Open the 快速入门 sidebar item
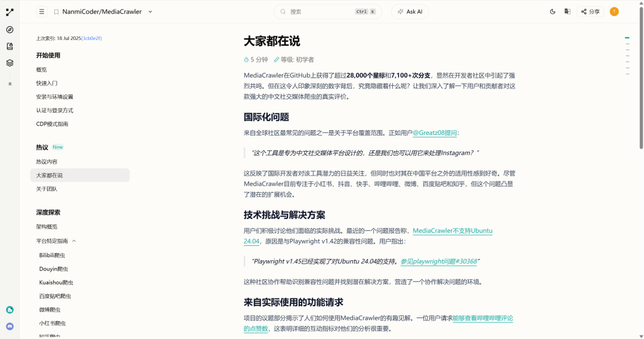This screenshot has width=644, height=339. 47,83
